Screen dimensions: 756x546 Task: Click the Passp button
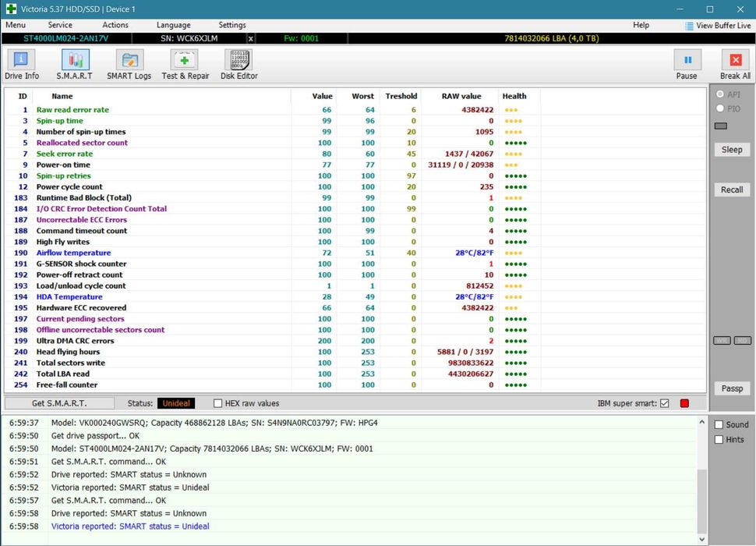(732, 388)
